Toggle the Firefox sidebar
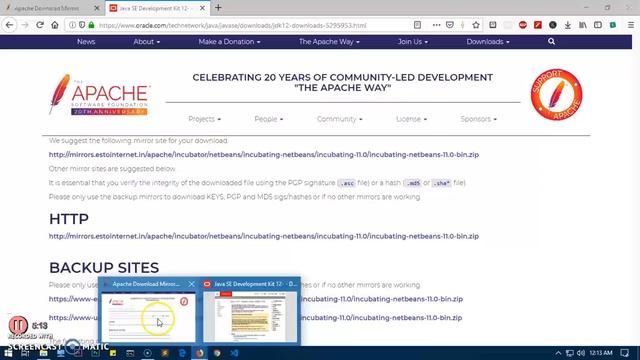The height and width of the screenshot is (360, 640). click(x=598, y=25)
